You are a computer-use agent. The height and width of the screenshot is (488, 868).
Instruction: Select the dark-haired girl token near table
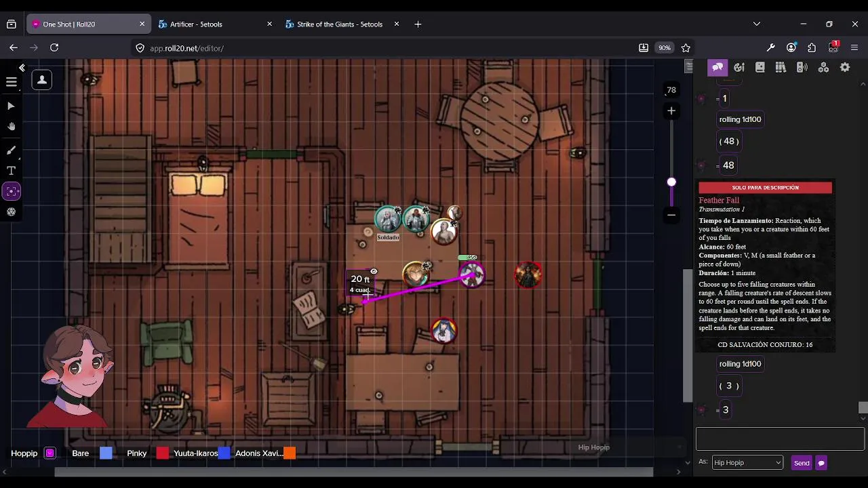pyautogui.click(x=444, y=331)
